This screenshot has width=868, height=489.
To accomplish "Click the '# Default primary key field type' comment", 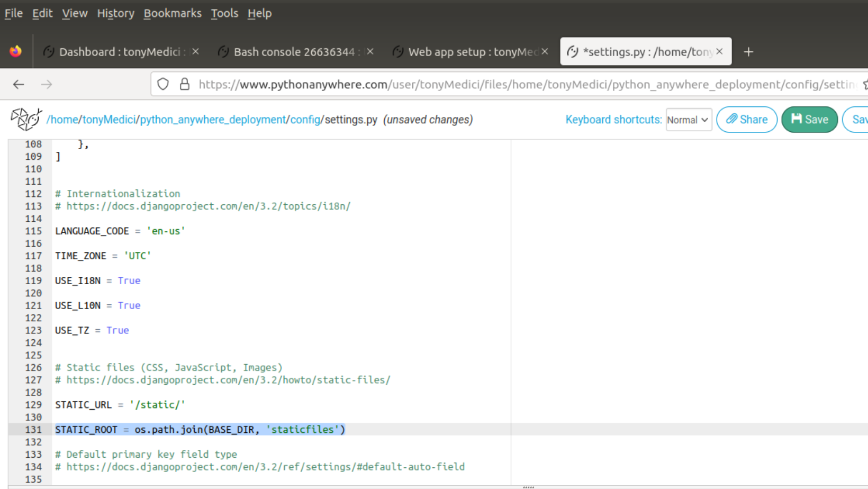I will [146, 454].
